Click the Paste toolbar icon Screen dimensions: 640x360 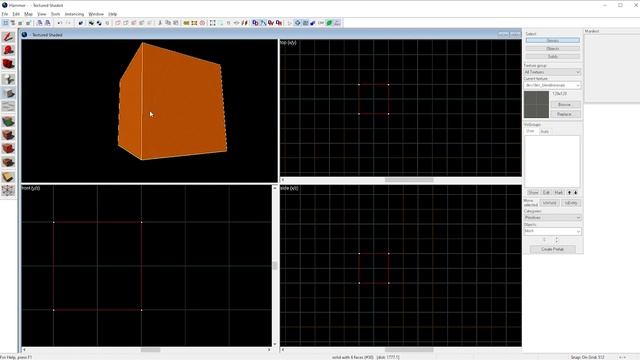click(x=176, y=23)
